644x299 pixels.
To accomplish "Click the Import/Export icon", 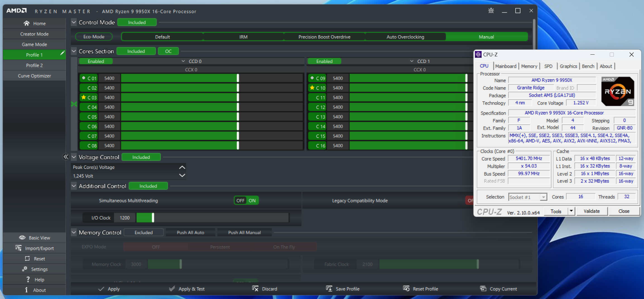I will 18,248.
